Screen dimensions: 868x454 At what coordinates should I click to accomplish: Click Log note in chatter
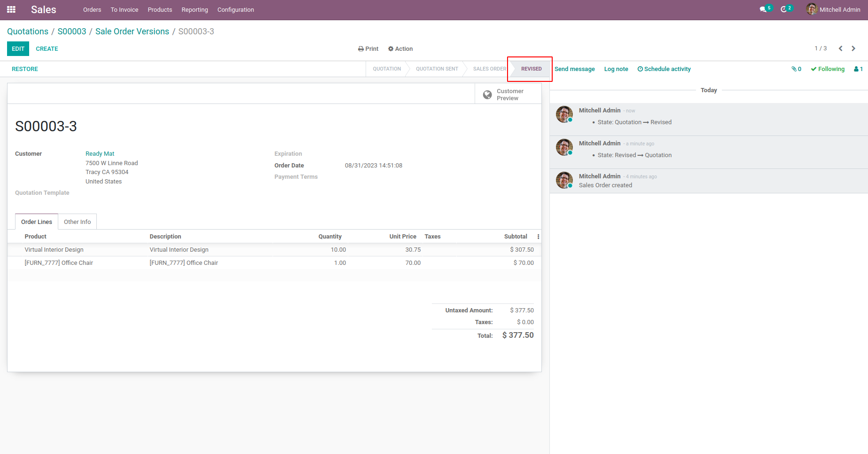click(616, 69)
